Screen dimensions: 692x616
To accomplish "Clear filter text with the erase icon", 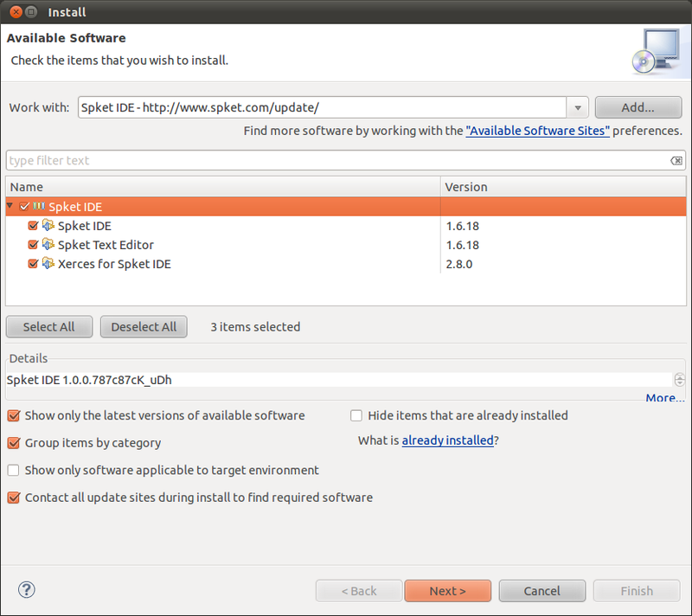I will pyautogui.click(x=676, y=161).
